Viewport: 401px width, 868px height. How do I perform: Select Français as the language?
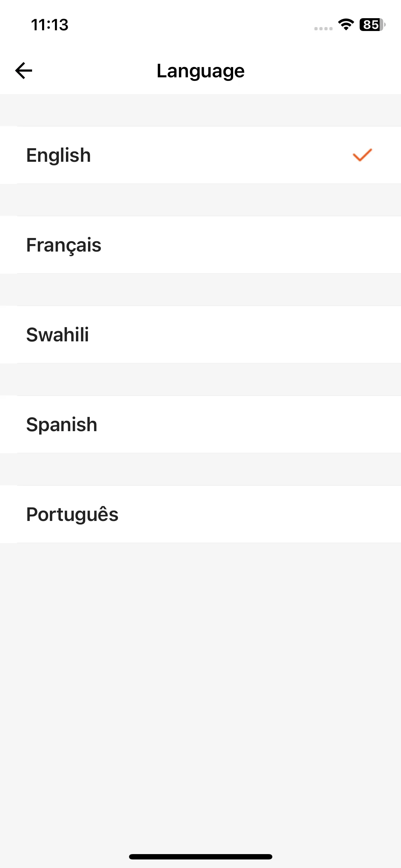(x=64, y=245)
